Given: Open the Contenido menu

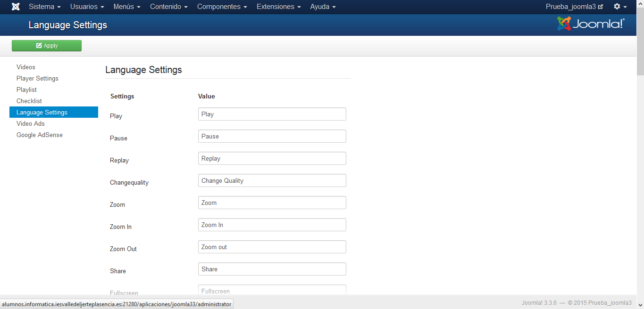Looking at the screenshot, I should (169, 7).
